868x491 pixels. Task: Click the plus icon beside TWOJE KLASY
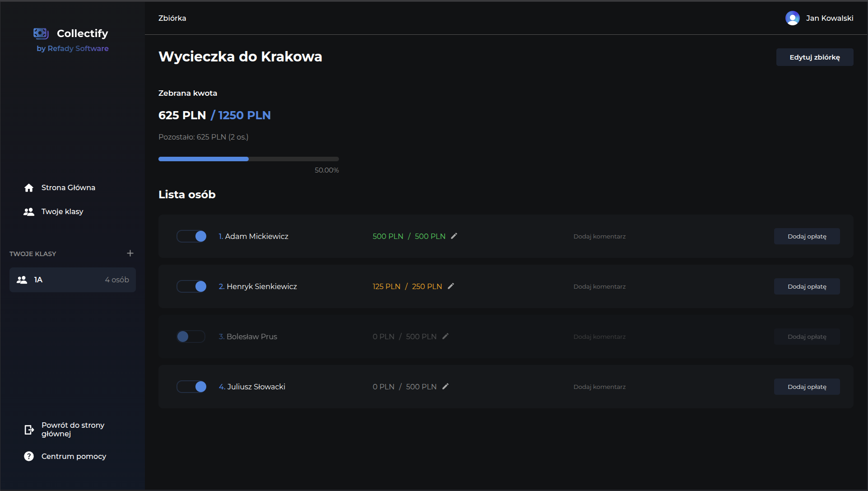tap(130, 253)
